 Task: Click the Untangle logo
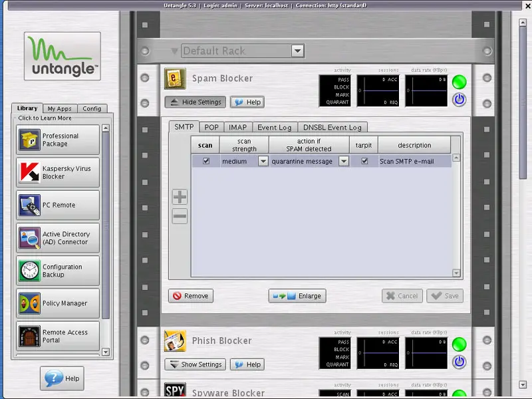[63, 57]
